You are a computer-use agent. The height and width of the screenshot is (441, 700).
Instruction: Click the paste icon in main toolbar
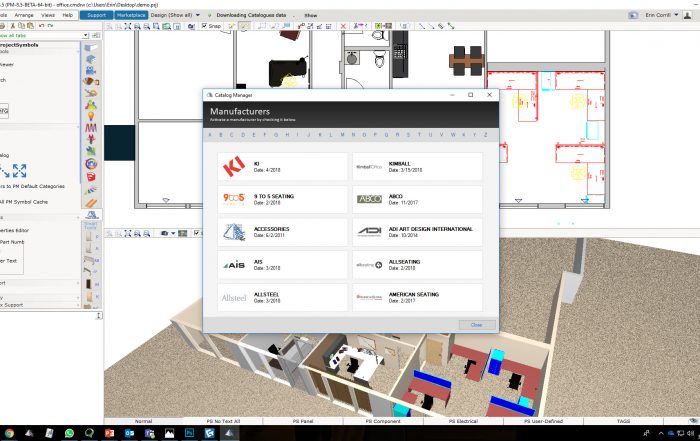pos(30,26)
